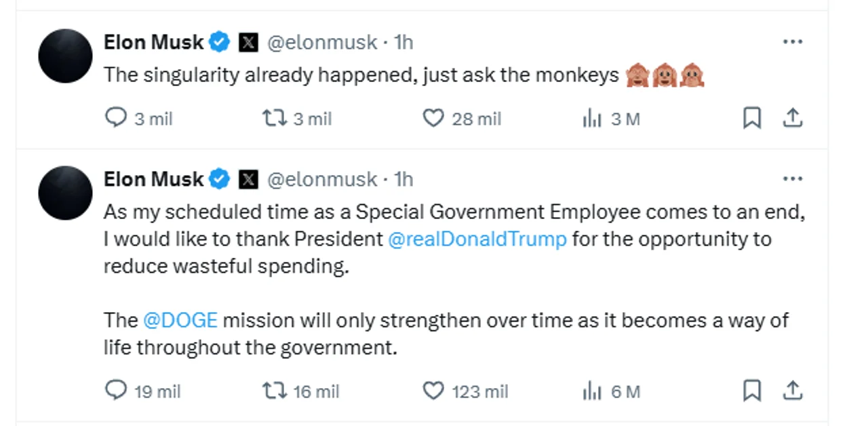The width and height of the screenshot is (868, 426).
Task: Share the singularity monkeys tweet
Action: coord(792,119)
